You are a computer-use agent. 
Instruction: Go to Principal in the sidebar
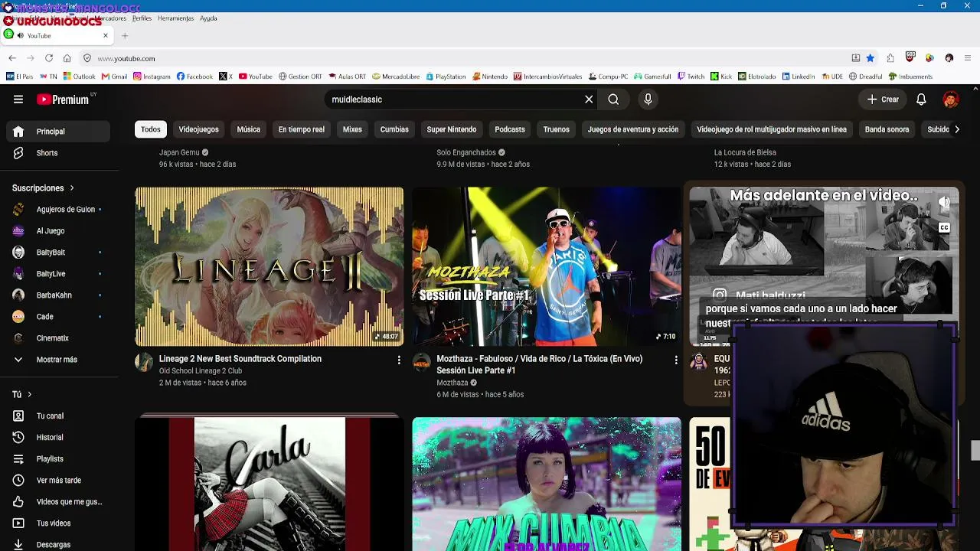coord(58,132)
